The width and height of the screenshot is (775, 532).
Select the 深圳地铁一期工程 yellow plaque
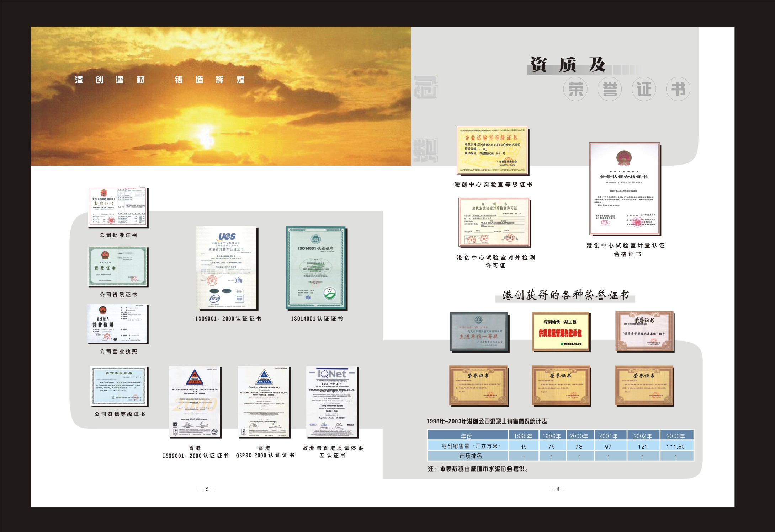pyautogui.click(x=561, y=332)
